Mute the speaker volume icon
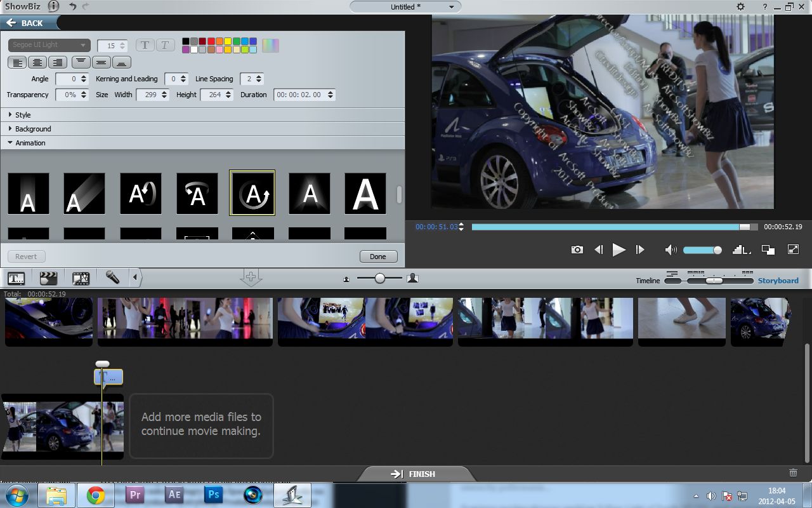 671,250
